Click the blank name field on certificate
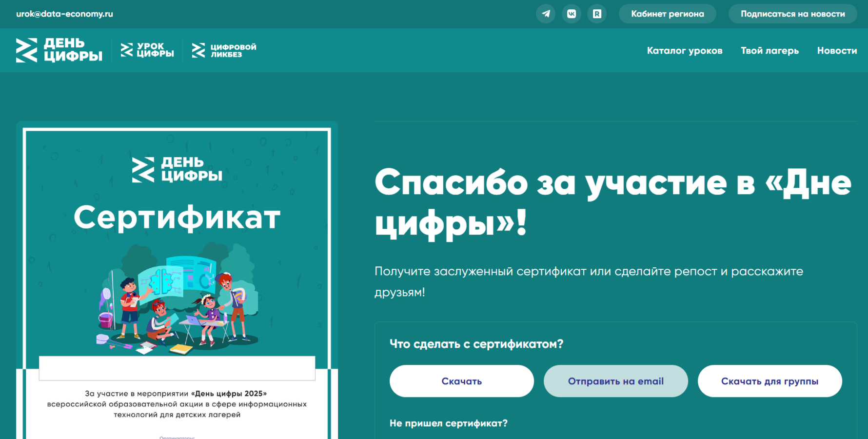 177,368
